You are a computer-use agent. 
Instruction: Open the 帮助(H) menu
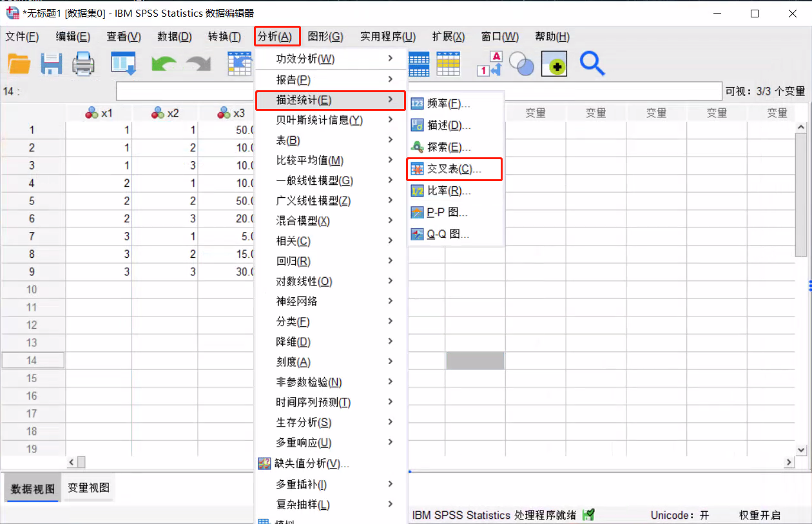552,37
